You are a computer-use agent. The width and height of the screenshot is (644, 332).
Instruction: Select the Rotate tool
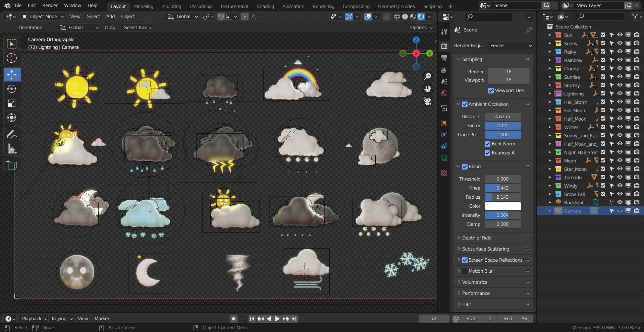coord(12,89)
